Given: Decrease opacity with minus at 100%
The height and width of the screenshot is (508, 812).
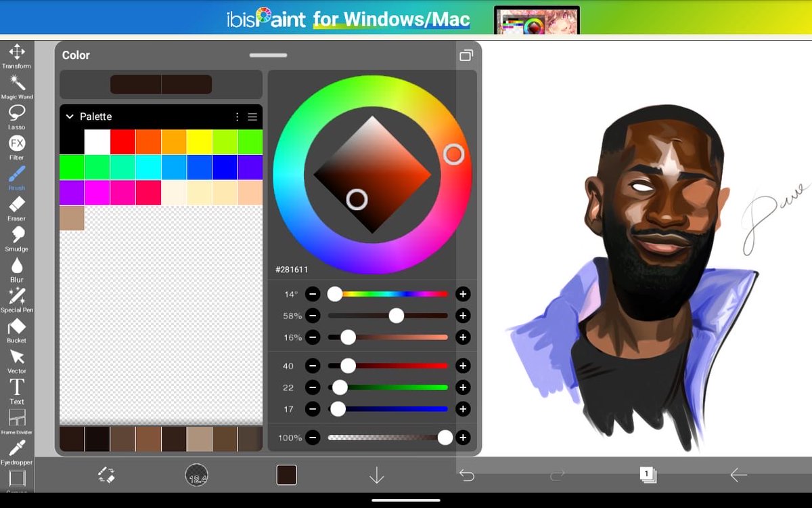Looking at the screenshot, I should click(312, 438).
